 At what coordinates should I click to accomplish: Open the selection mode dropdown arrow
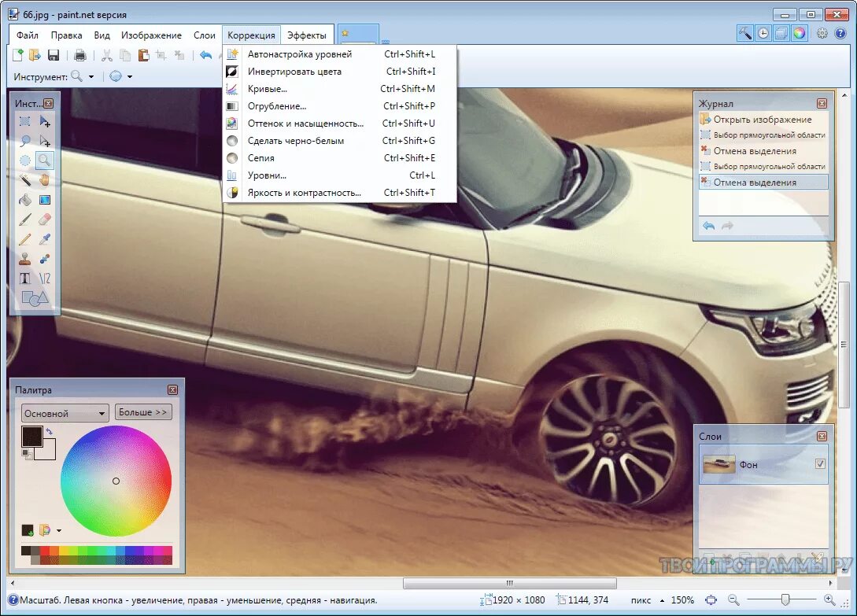pos(130,76)
